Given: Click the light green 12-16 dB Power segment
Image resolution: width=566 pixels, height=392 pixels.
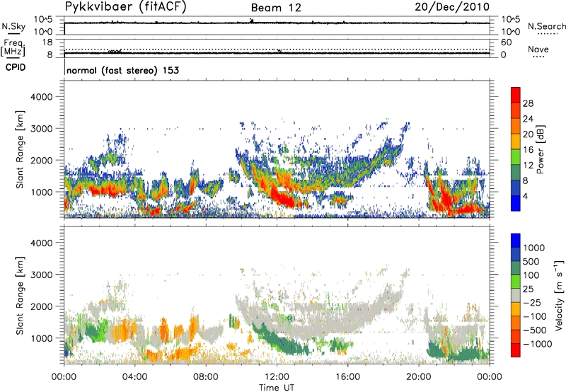Looking at the screenshot, I should click(x=516, y=156).
